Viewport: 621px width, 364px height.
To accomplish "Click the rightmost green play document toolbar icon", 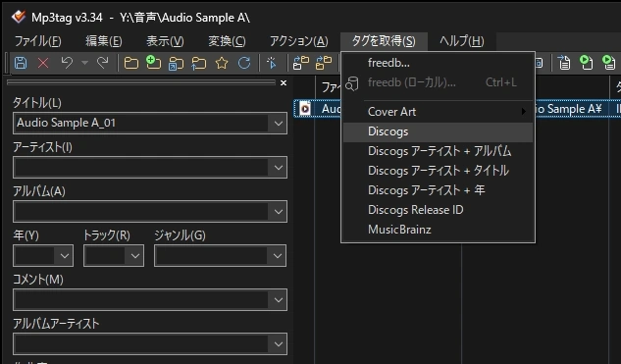I will pos(608,63).
